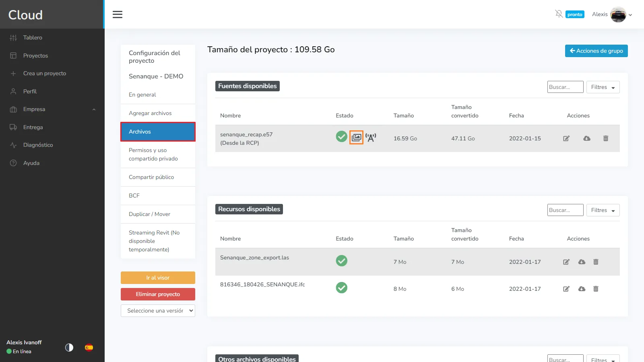Click the georeference antenna icon for senanque_recap.e57

(x=371, y=138)
